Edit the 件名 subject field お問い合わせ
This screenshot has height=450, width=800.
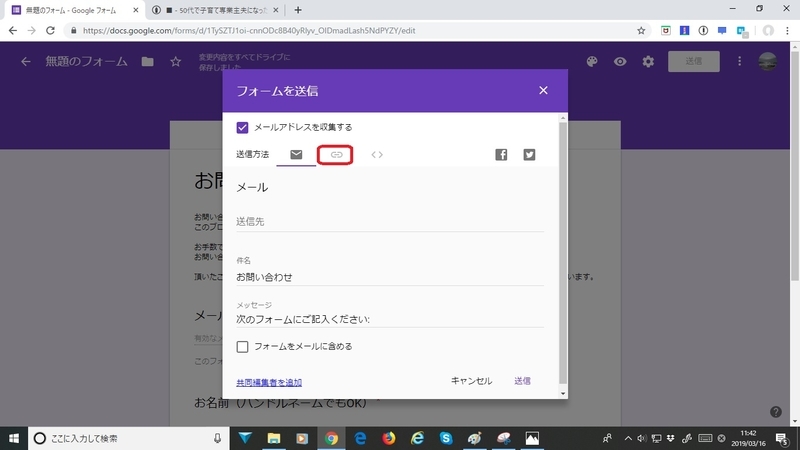[x=390, y=277]
